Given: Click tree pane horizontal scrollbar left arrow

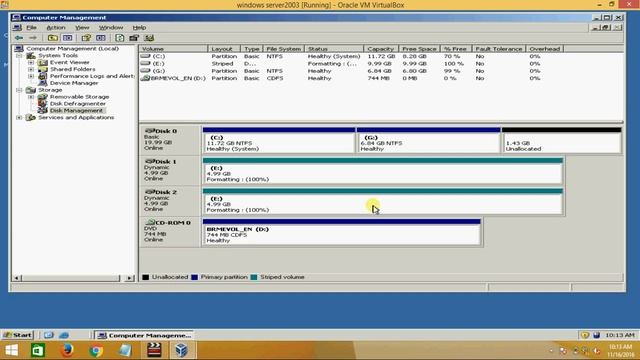Looking at the screenshot, I should point(16,278).
